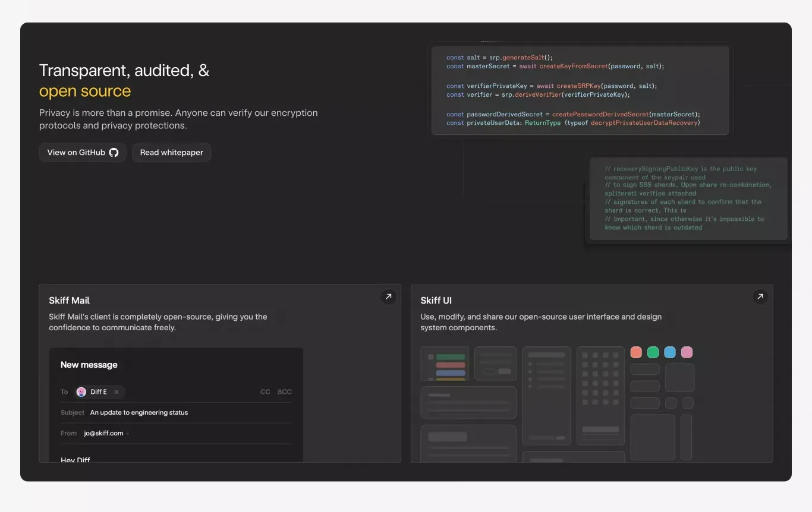812x512 pixels.
Task: Click the Skiff Mail description text
Action: click(158, 323)
